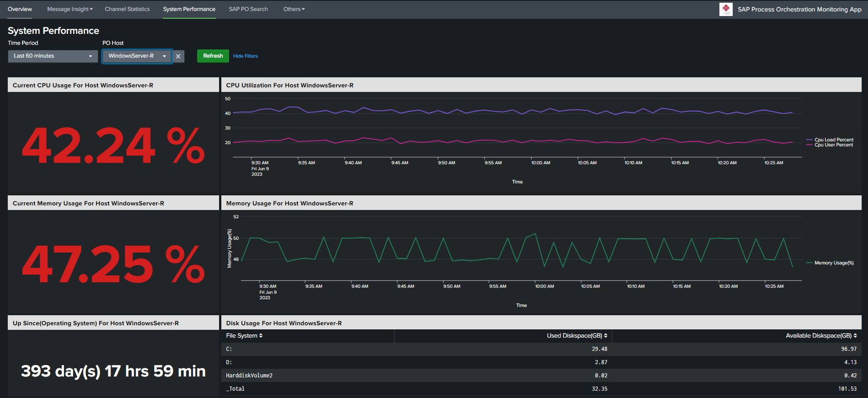The image size is (868, 398).
Task: Click the Disk Usage For Host panel title
Action: pyautogui.click(x=284, y=323)
